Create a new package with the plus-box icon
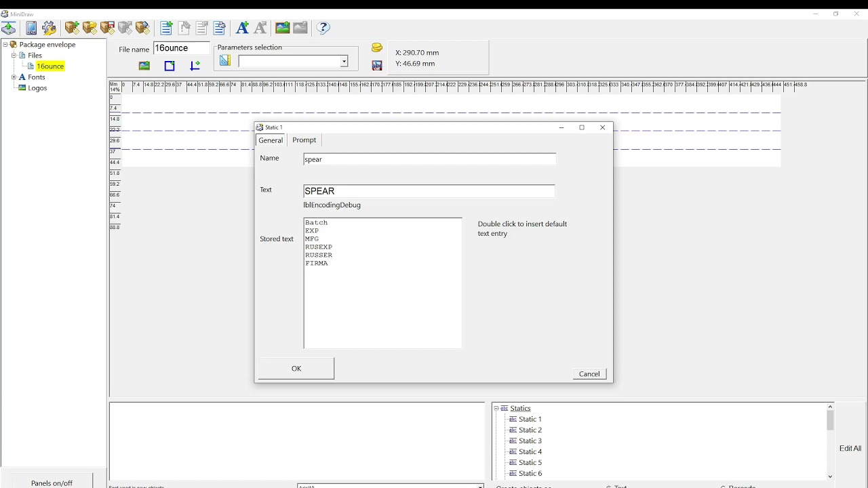 coord(72,28)
